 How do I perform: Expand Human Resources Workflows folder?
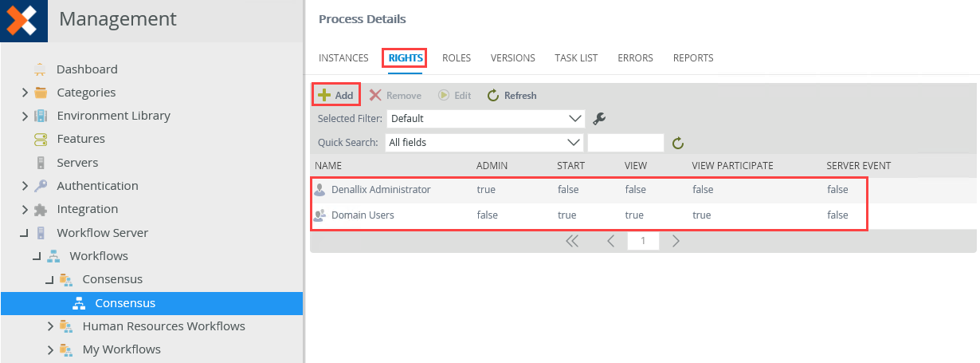(51, 326)
